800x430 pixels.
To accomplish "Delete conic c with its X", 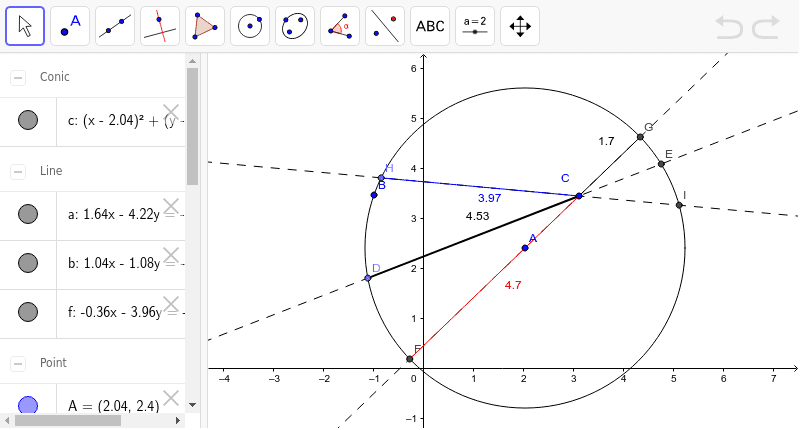I will [171, 112].
